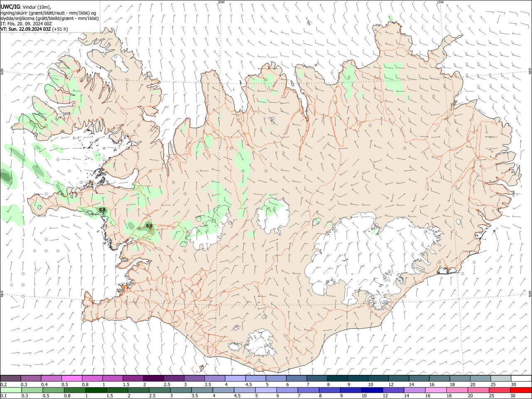Image resolution: width=532 pixels, height=399 pixels.
Task: Pick upper legend swatch between 9 and 10
Action: [x=357, y=378]
